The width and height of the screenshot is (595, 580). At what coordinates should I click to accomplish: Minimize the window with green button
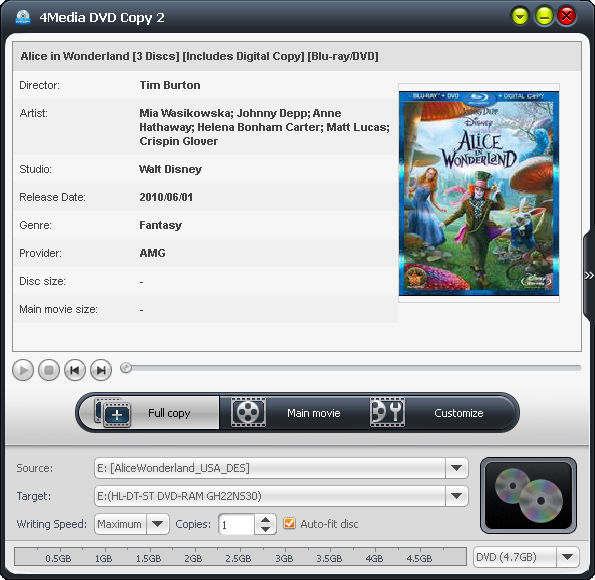pos(545,16)
